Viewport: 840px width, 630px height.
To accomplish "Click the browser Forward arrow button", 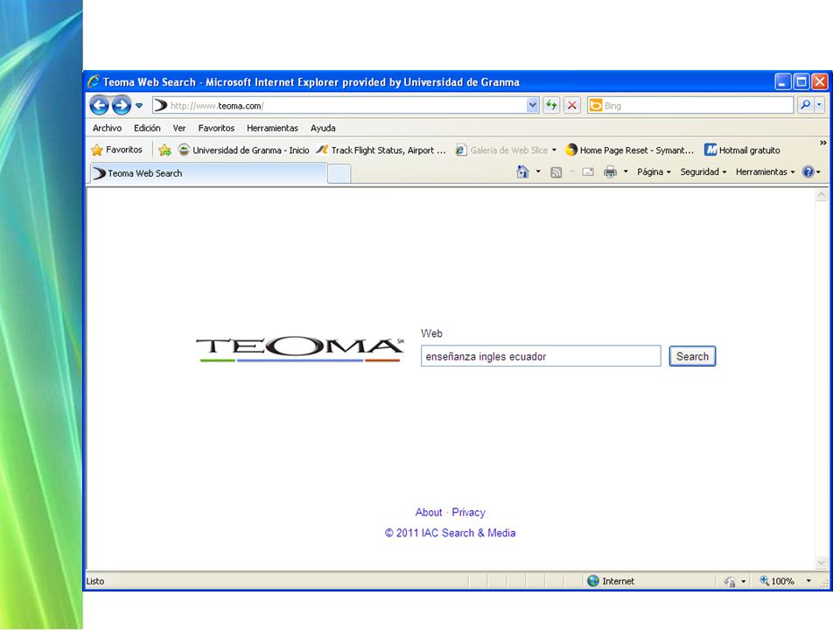I will [121, 106].
